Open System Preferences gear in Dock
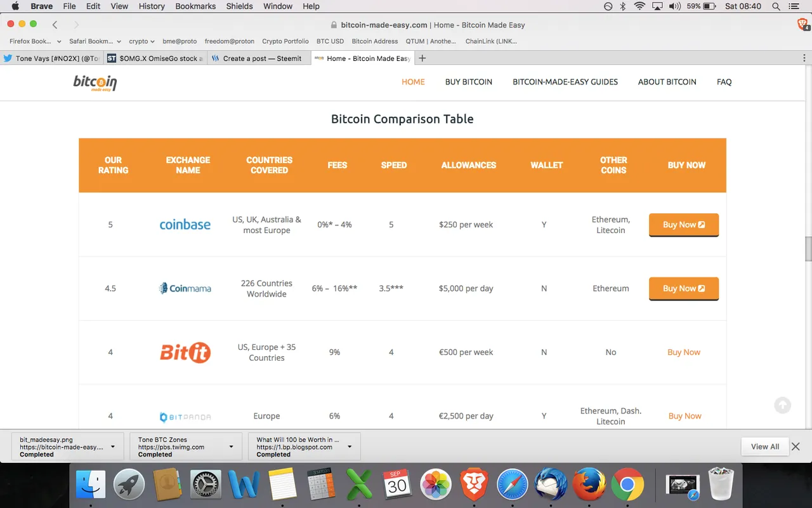Viewport: 812px width, 508px height. pos(206,485)
